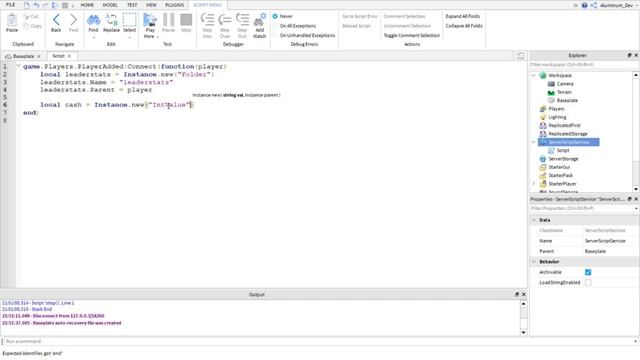640x360 pixels.
Task: Open the HOME ribbon tab
Action: (x=87, y=5)
